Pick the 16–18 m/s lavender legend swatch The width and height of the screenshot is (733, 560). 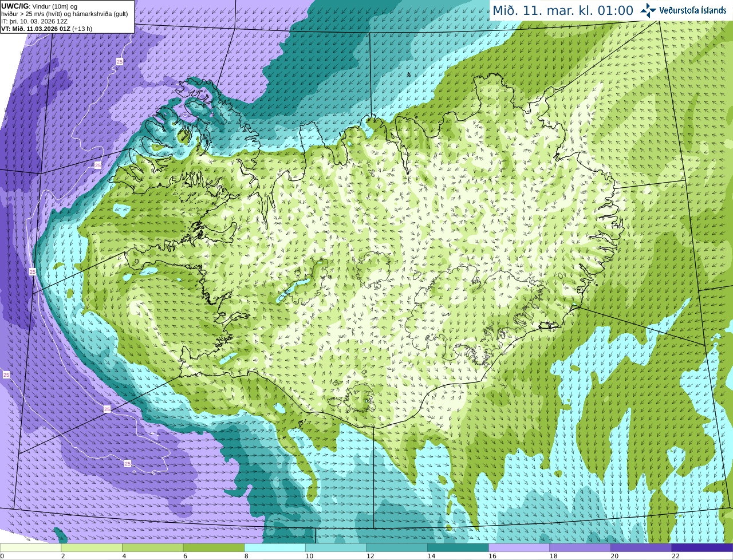coord(519,547)
